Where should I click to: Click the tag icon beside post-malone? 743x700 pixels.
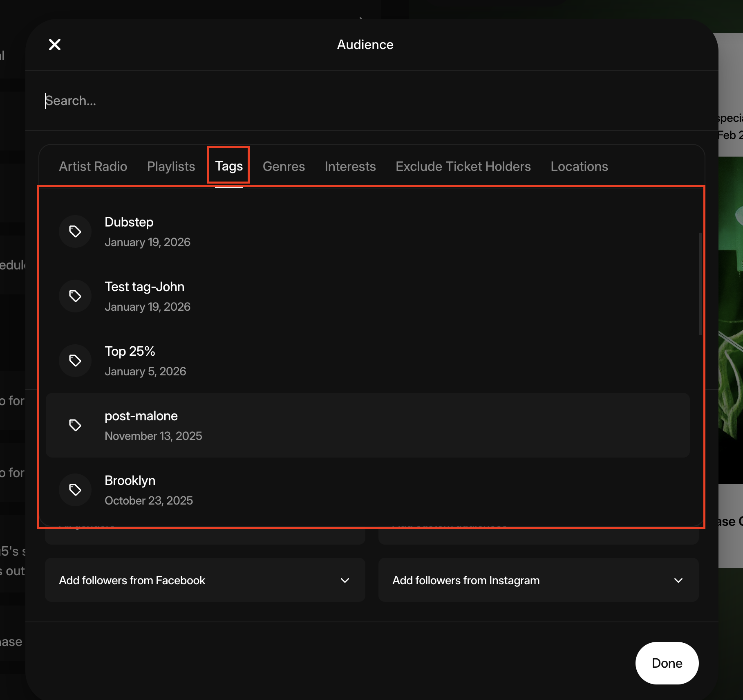(75, 425)
